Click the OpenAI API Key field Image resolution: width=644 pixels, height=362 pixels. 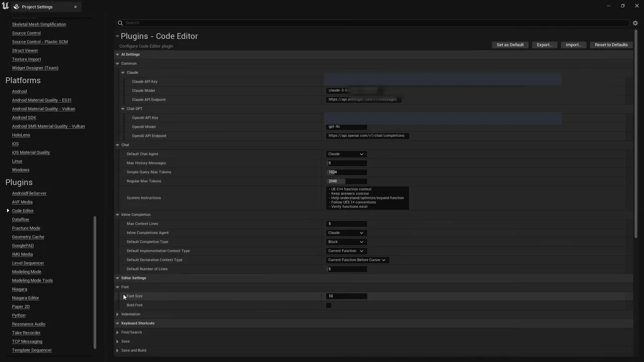[442, 118]
